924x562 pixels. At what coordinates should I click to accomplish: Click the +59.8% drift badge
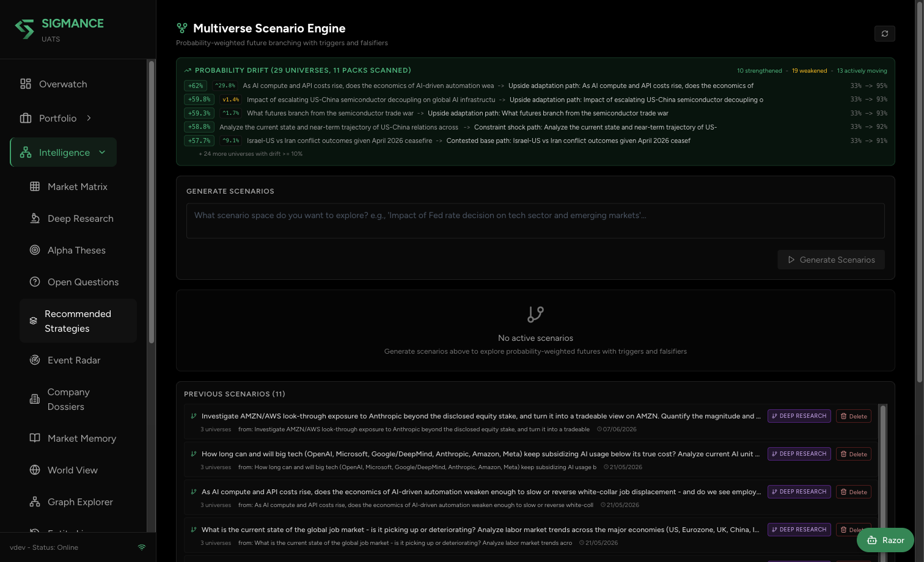[199, 100]
